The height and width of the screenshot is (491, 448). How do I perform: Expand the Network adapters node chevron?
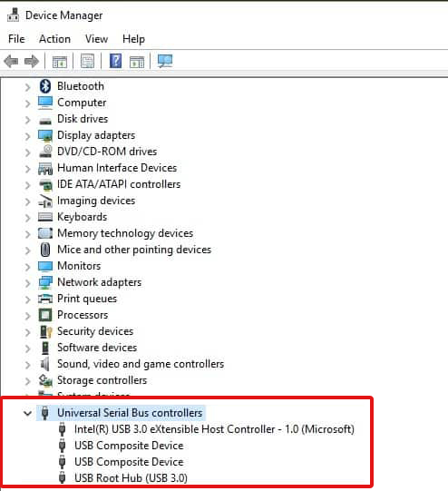[27, 283]
